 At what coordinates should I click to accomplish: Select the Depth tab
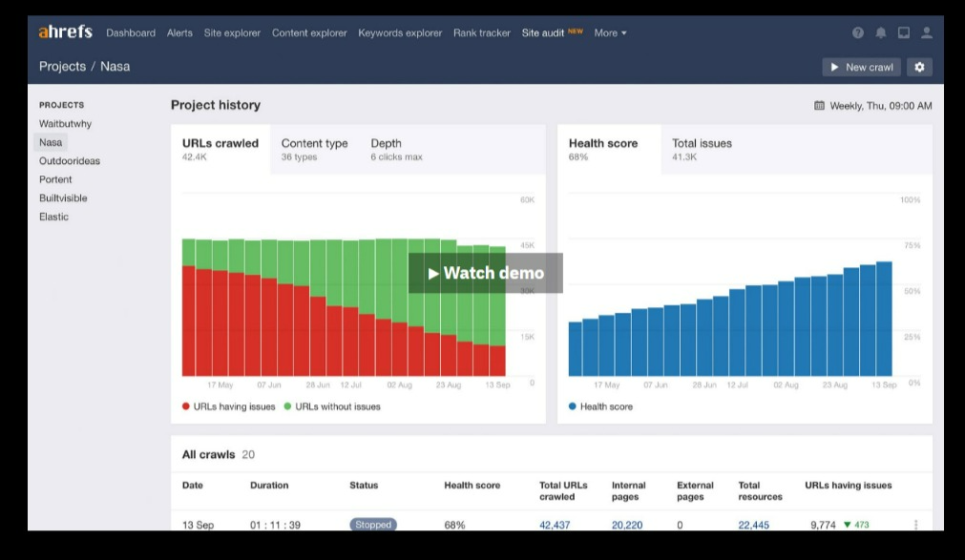pos(396,150)
